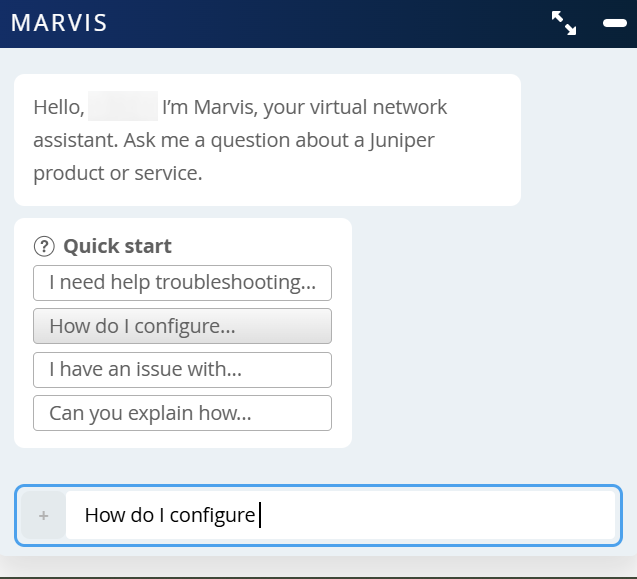The width and height of the screenshot is (637, 579).
Task: Click the plus icon beside the message box
Action: [43, 516]
